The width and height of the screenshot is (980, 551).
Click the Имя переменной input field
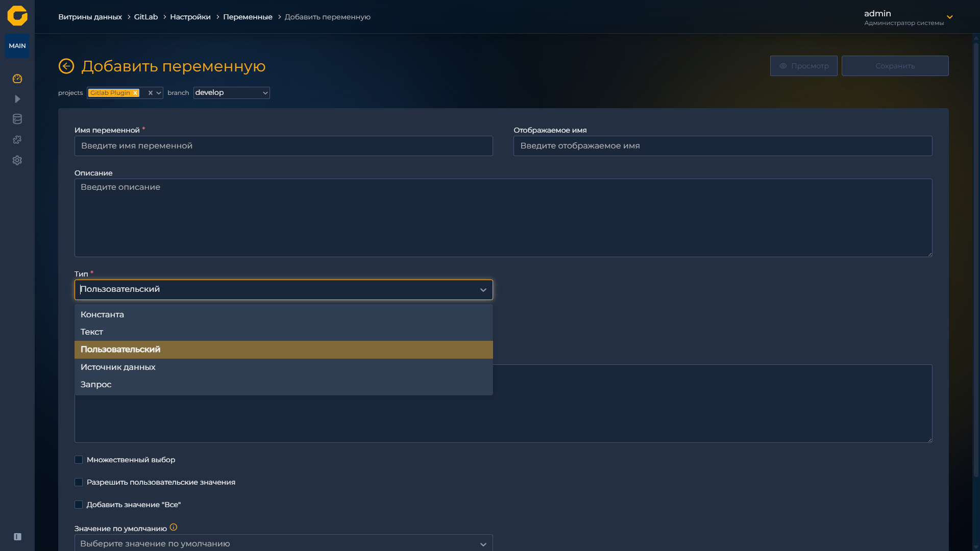coord(284,146)
